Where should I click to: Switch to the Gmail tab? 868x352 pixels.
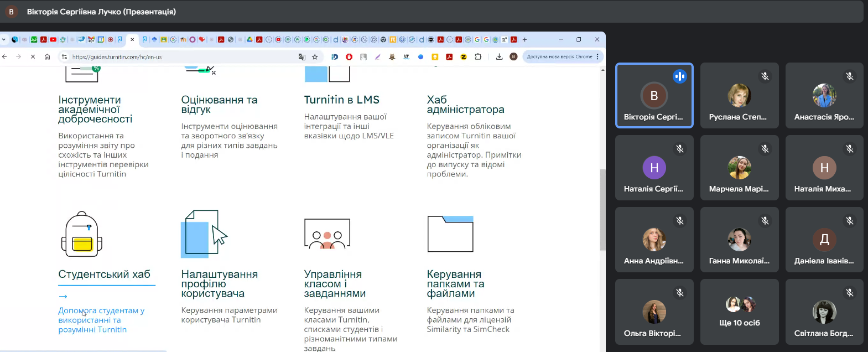(x=91, y=39)
